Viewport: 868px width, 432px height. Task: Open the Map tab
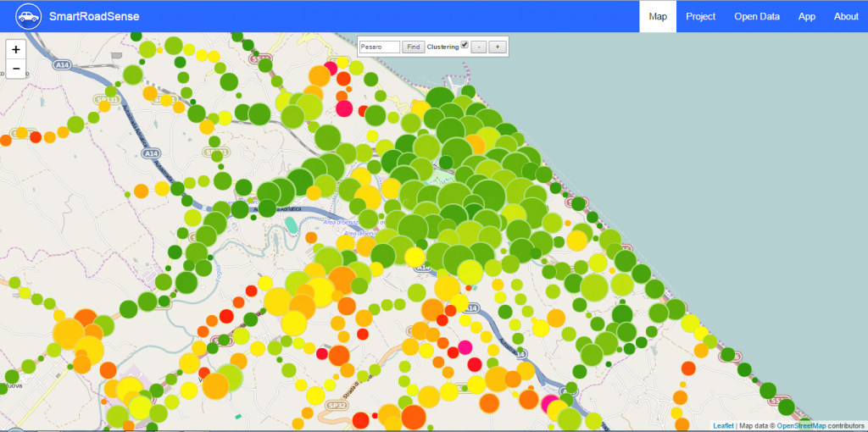click(x=658, y=17)
